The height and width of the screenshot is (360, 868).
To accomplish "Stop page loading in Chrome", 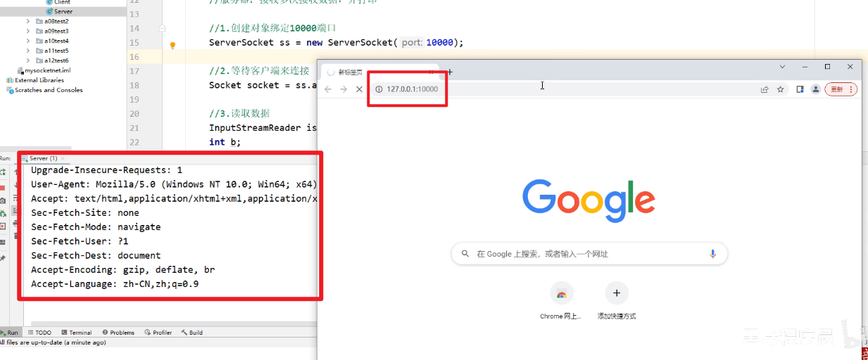I will pyautogui.click(x=359, y=89).
